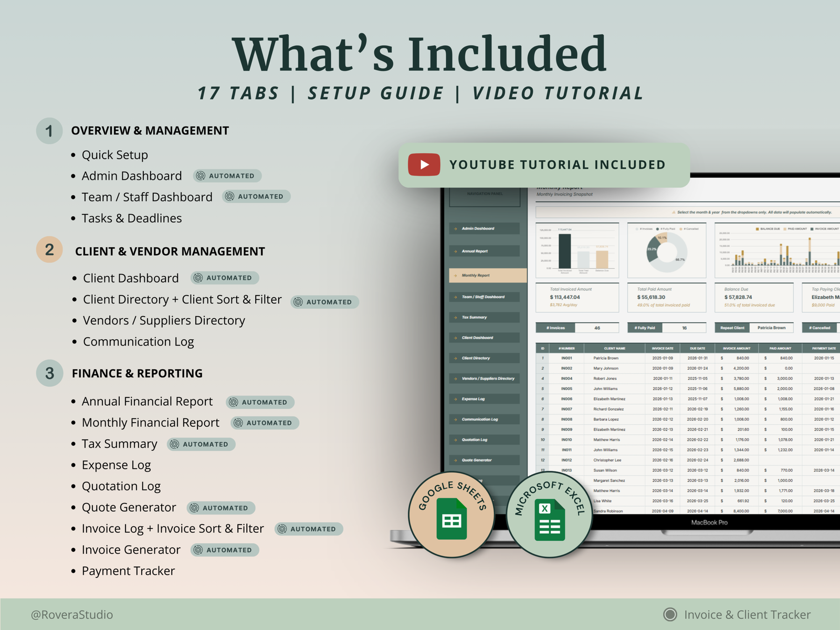This screenshot has width=840, height=630.
Task: Click the Finance & Reporting section heading
Action: click(x=137, y=373)
